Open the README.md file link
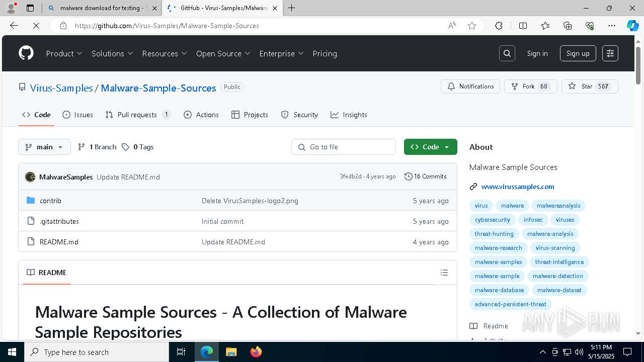The image size is (644, 362). (x=59, y=242)
